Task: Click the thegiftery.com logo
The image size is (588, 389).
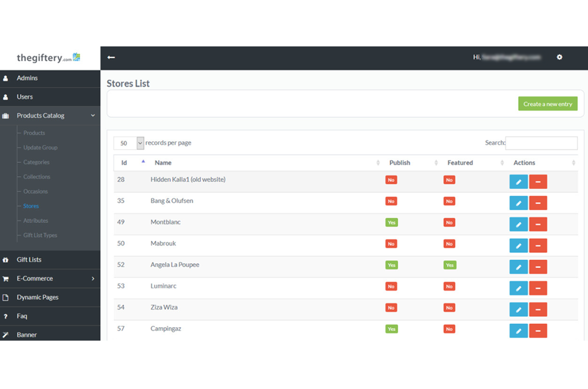Action: (48, 57)
